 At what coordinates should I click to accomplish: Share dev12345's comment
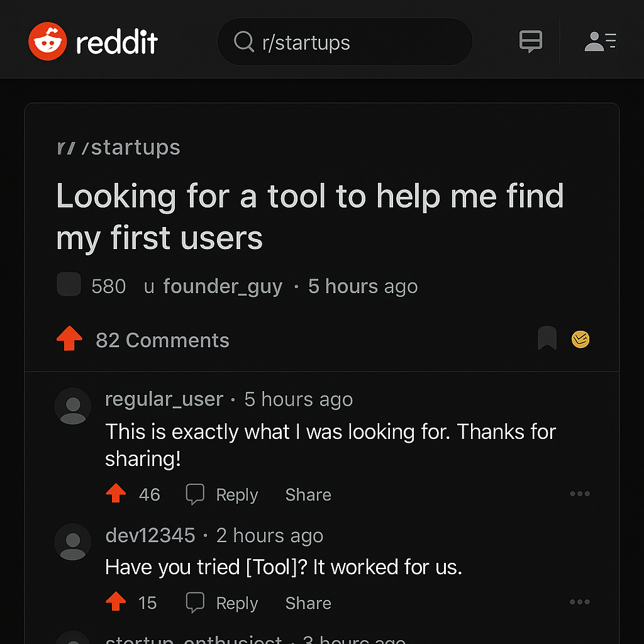click(308, 602)
